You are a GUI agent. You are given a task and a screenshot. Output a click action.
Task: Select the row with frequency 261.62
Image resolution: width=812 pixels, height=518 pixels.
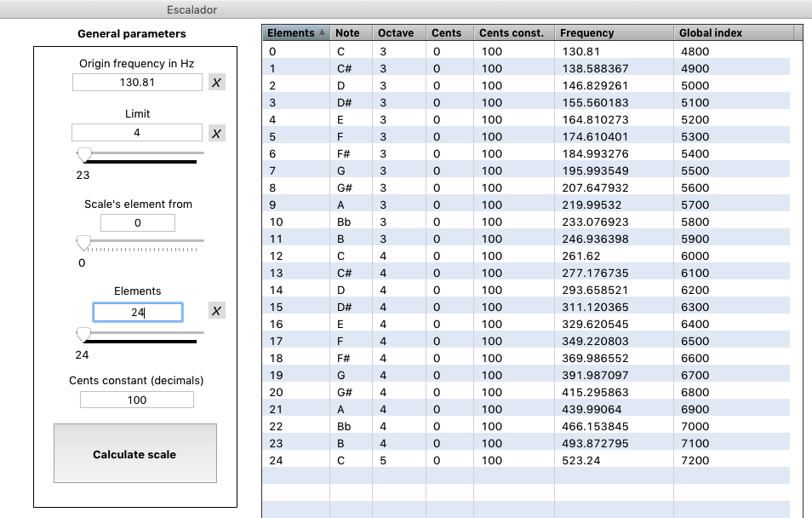(x=528, y=256)
